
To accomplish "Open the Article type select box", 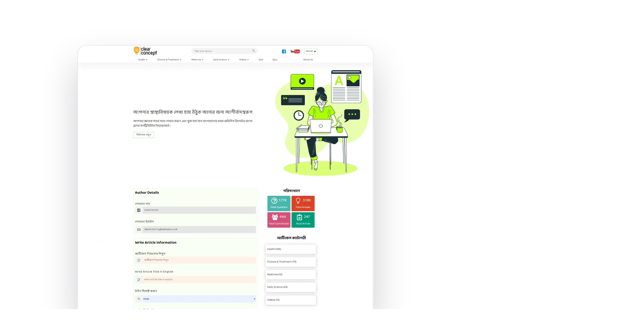I will point(199,299).
